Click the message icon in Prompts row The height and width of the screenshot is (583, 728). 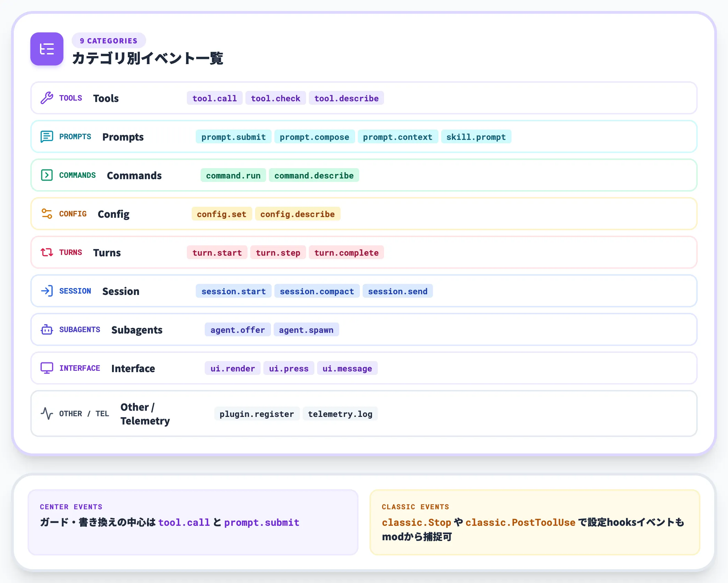[47, 137]
